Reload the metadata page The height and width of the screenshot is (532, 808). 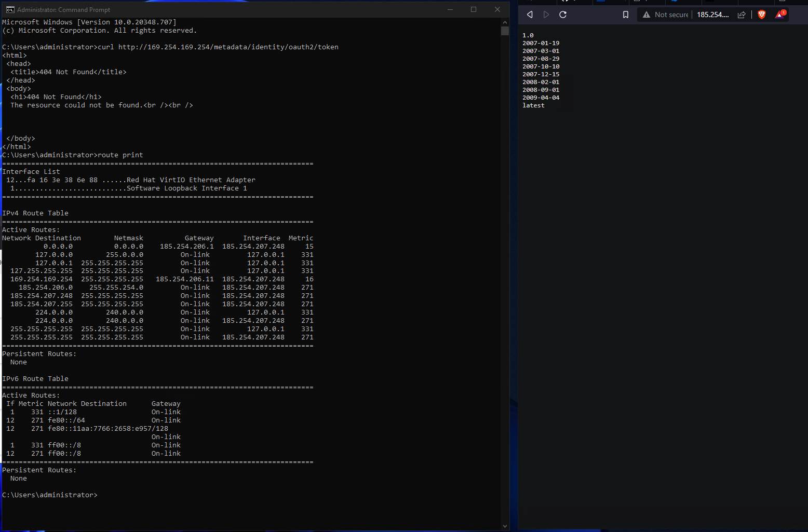click(562, 15)
